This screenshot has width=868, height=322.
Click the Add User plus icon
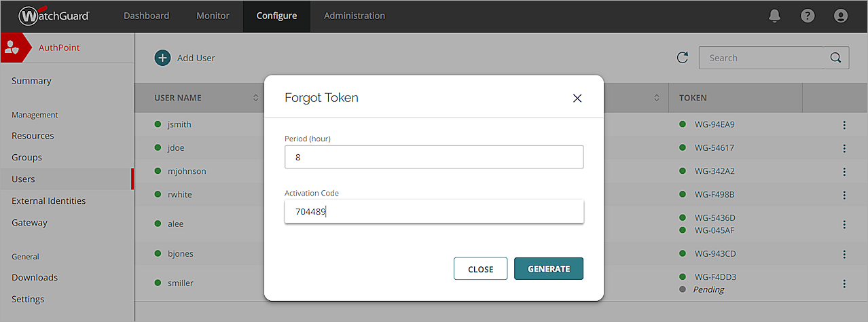(163, 58)
